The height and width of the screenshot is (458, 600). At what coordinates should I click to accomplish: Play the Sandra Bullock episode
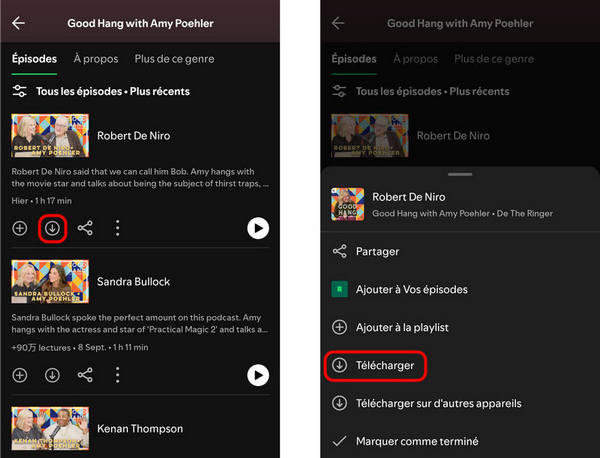[x=258, y=375]
